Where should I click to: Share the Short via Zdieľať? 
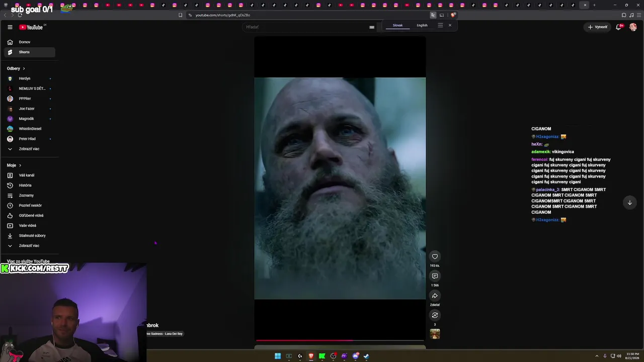[435, 296]
